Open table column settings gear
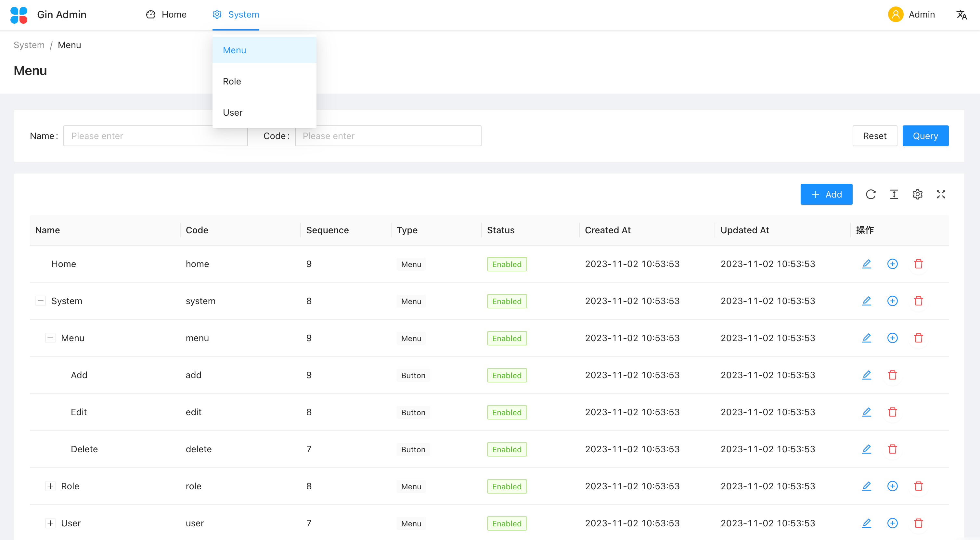 coord(917,194)
